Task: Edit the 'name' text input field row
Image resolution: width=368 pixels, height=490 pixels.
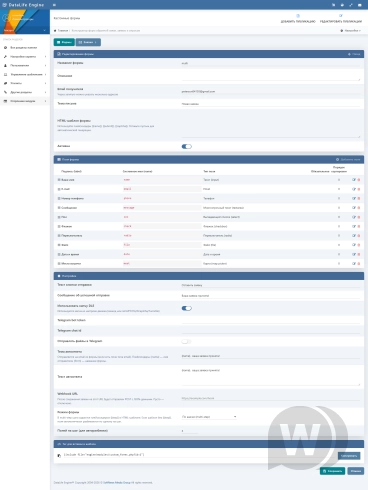Action: [x=354, y=180]
